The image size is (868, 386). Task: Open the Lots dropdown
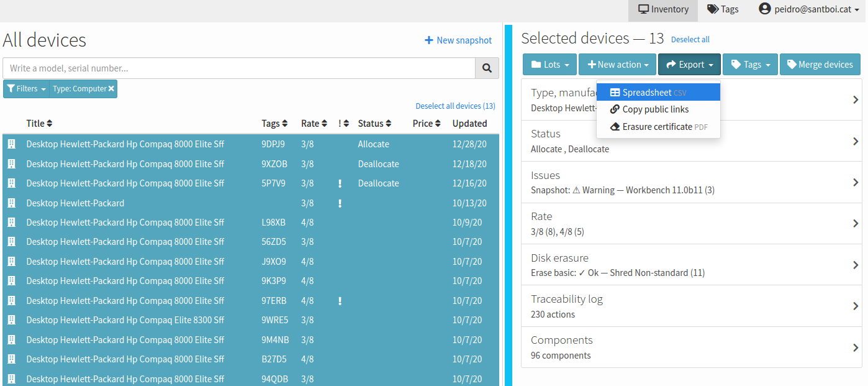pos(550,65)
